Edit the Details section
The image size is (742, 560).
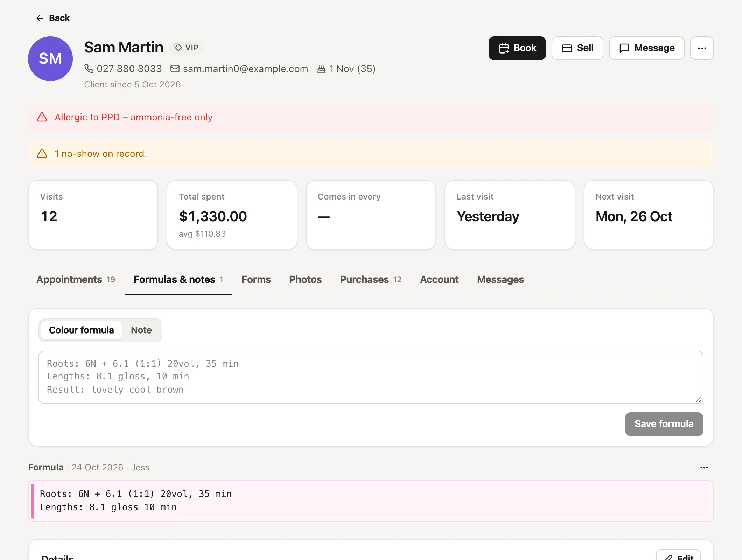[678, 556]
